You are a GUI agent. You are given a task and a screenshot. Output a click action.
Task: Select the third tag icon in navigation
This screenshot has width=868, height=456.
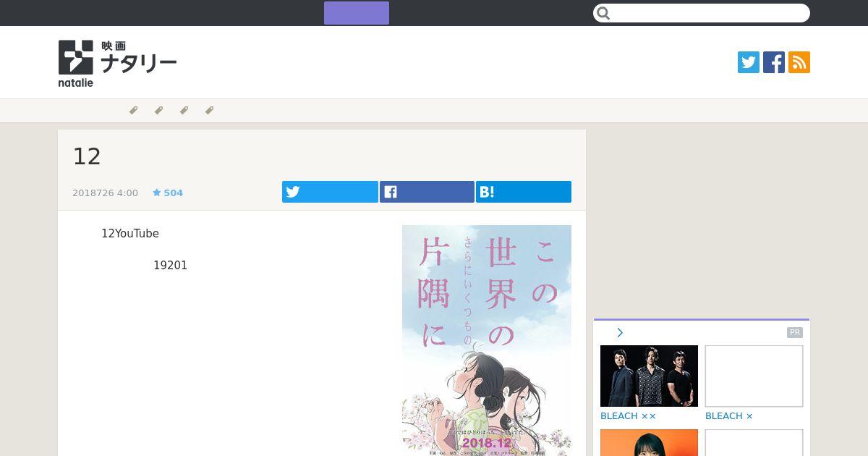184,111
